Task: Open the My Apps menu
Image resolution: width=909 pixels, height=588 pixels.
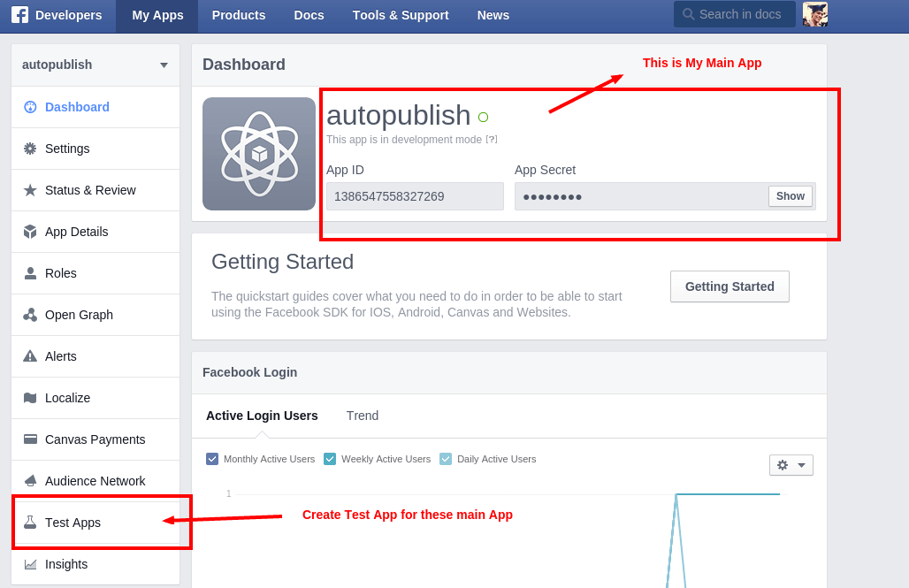Action: click(157, 16)
